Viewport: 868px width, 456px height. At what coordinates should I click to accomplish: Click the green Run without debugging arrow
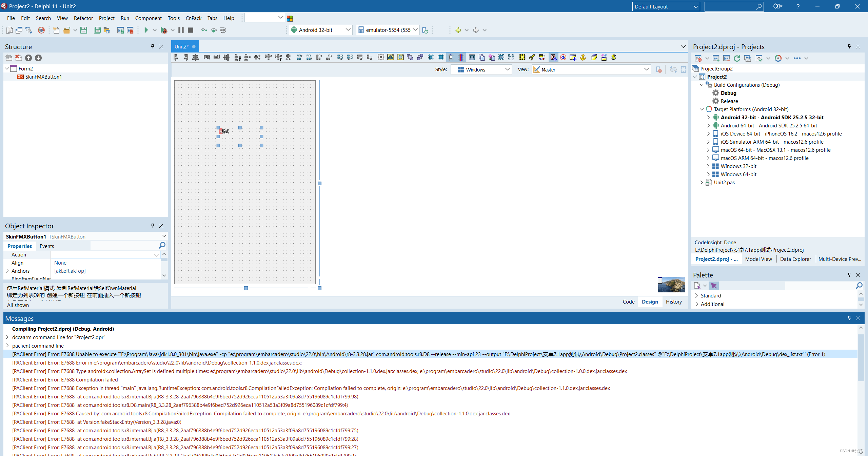pos(146,30)
